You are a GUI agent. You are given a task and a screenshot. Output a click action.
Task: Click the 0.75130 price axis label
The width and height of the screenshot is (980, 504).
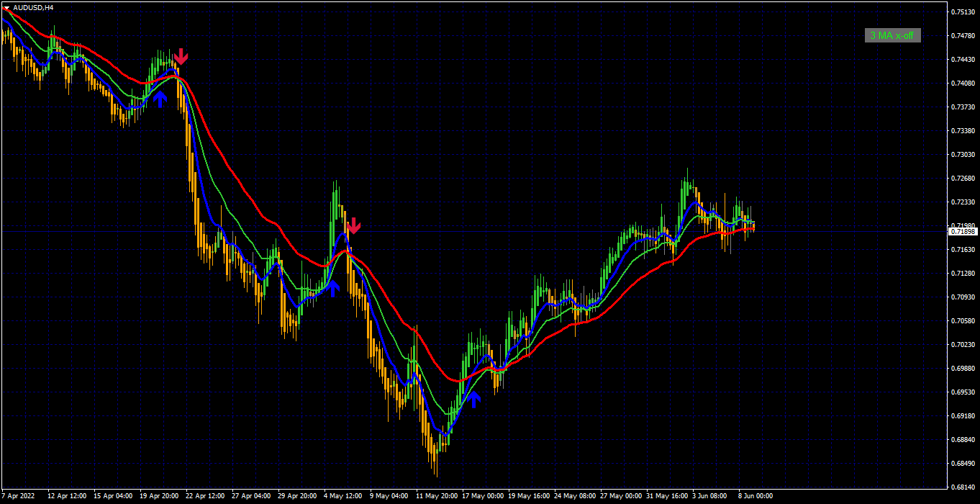963,12
